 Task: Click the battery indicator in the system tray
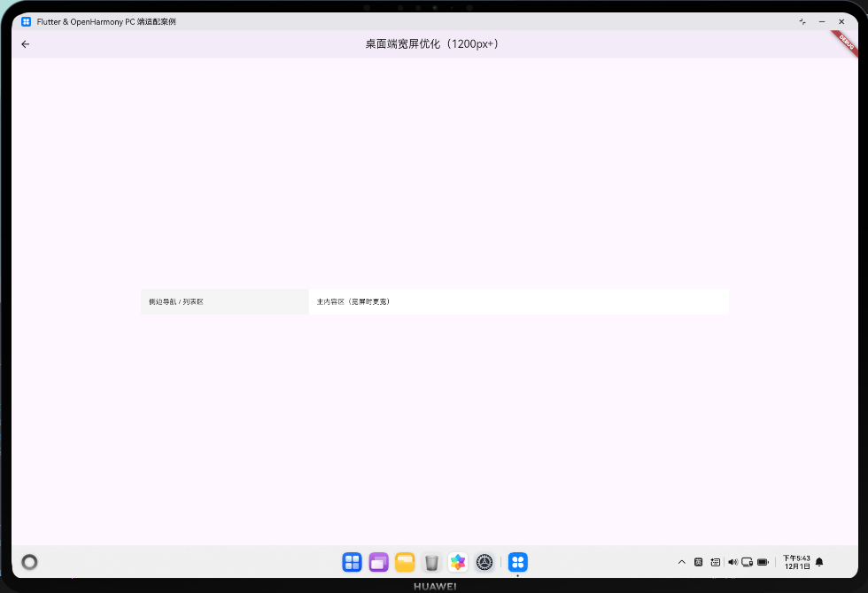click(763, 562)
